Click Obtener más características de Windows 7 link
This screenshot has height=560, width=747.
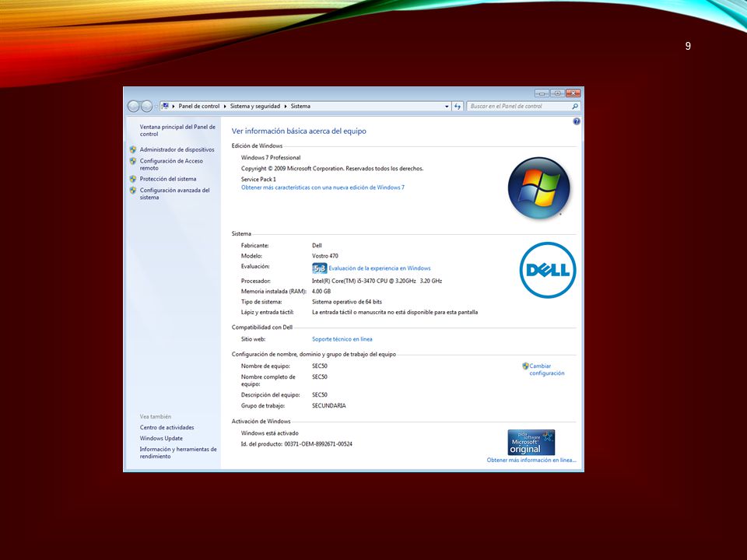click(x=322, y=187)
